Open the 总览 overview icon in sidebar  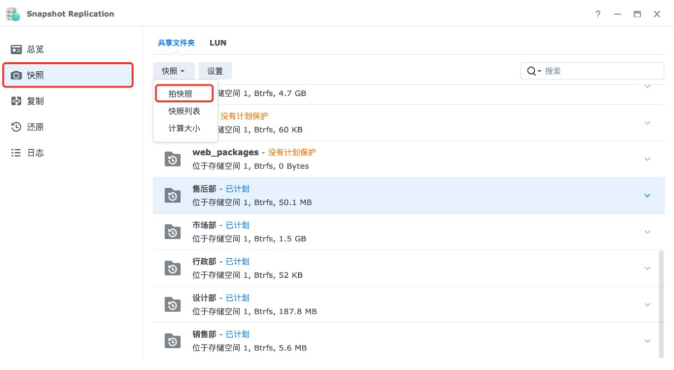point(16,49)
